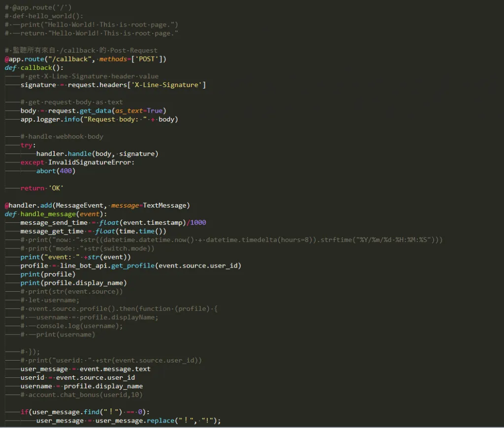The image size is (504, 428).
Task: Click '# print("userid: " +str(event.source.user_id))' comment
Action: [111, 361]
